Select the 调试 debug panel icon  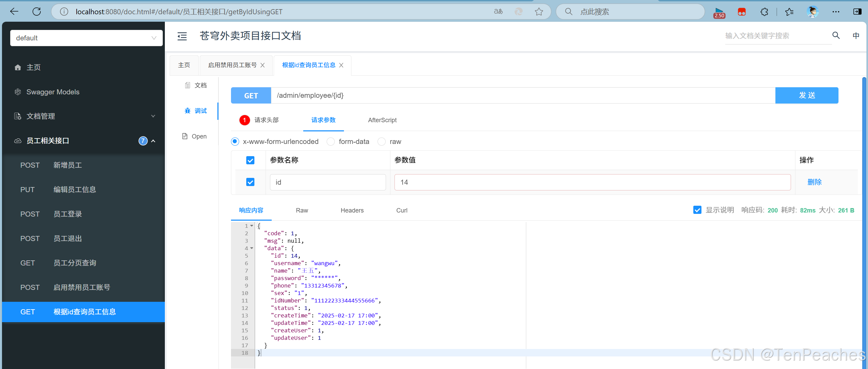click(x=196, y=111)
